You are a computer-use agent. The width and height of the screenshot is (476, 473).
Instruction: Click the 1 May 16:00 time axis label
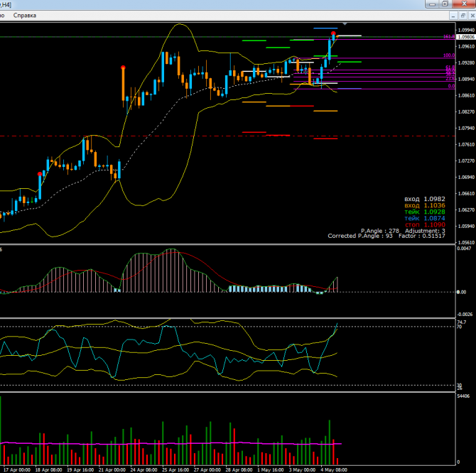pyautogui.click(x=271, y=469)
